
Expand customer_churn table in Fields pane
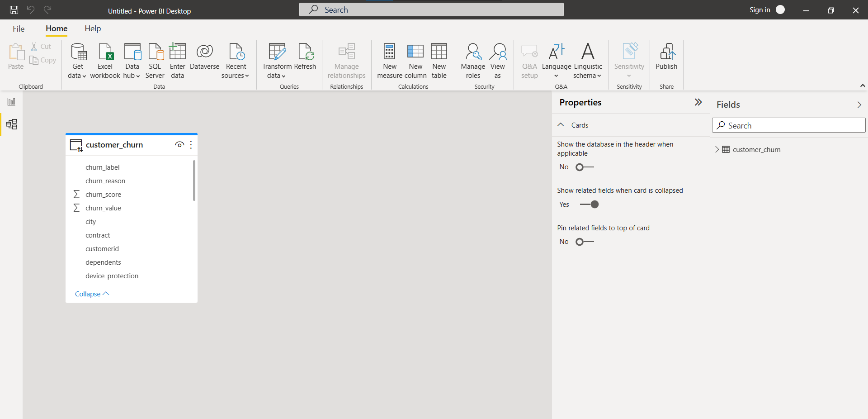717,149
